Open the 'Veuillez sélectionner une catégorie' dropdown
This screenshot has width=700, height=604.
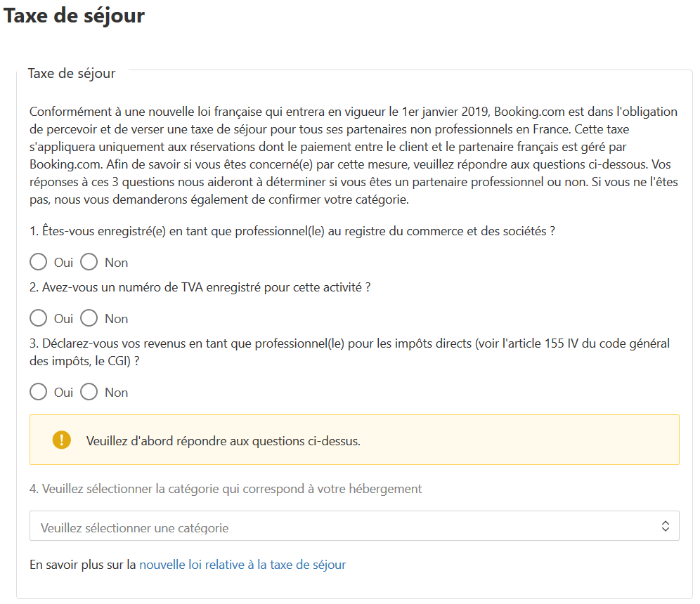coord(354,526)
